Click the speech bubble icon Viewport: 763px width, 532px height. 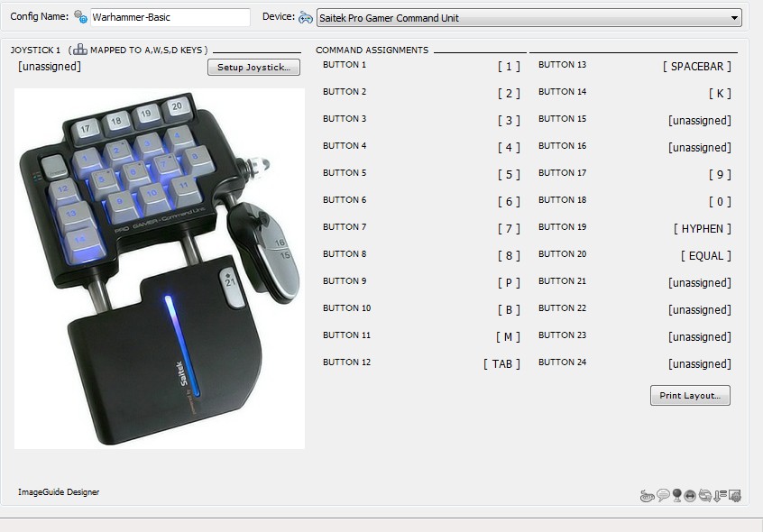(x=662, y=495)
